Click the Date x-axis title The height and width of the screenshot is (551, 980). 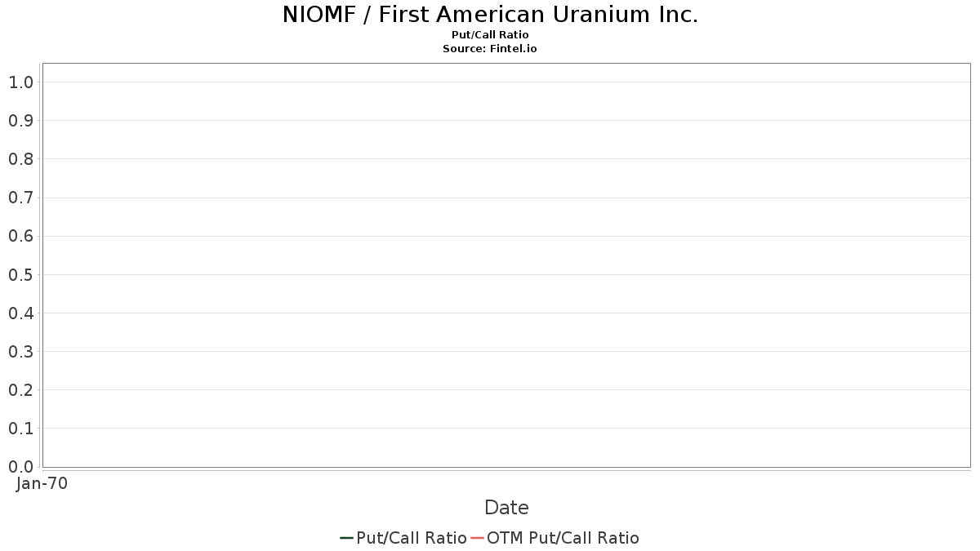[506, 508]
